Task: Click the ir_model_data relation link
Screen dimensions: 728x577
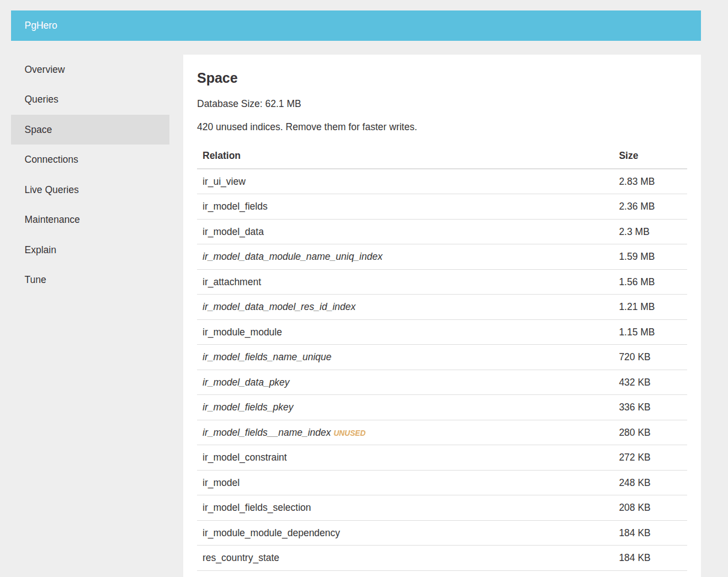Action: [233, 231]
